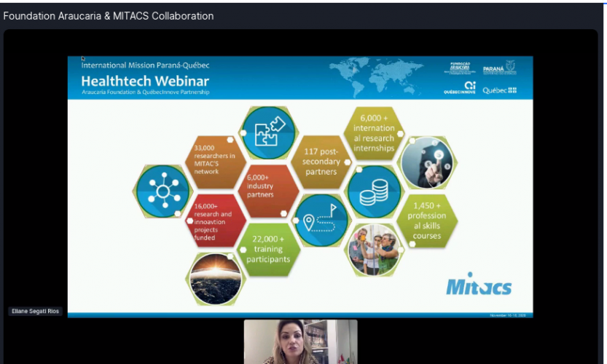The height and width of the screenshot is (364, 607).
Task: Click the Foundation Araucaria & MITACS Collaboration title
Action: pos(109,16)
